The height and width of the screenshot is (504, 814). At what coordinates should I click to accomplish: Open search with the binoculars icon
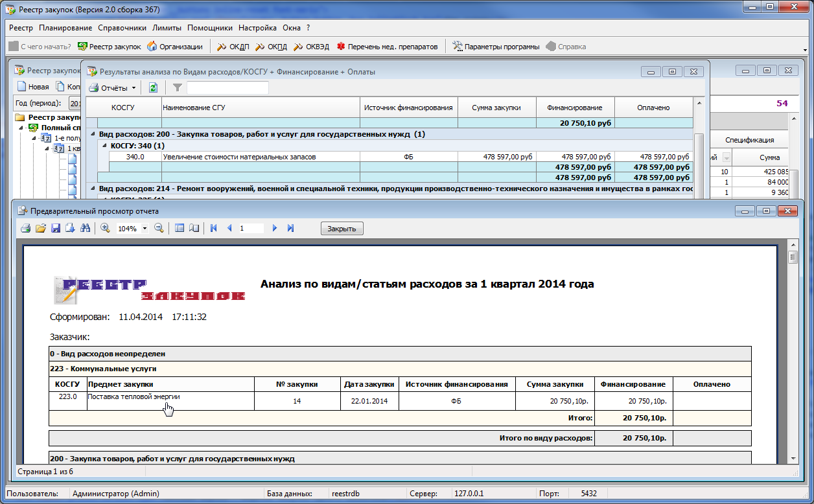tap(84, 228)
